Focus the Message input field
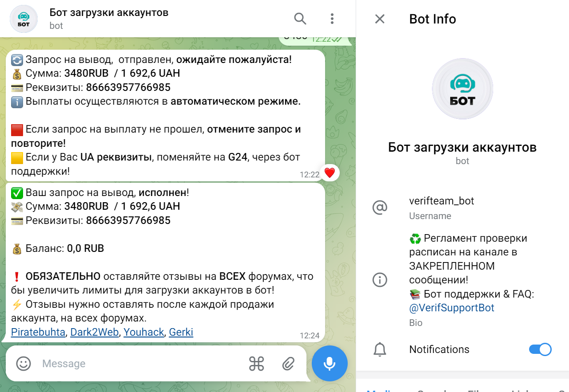The height and width of the screenshot is (392, 569). [x=142, y=364]
